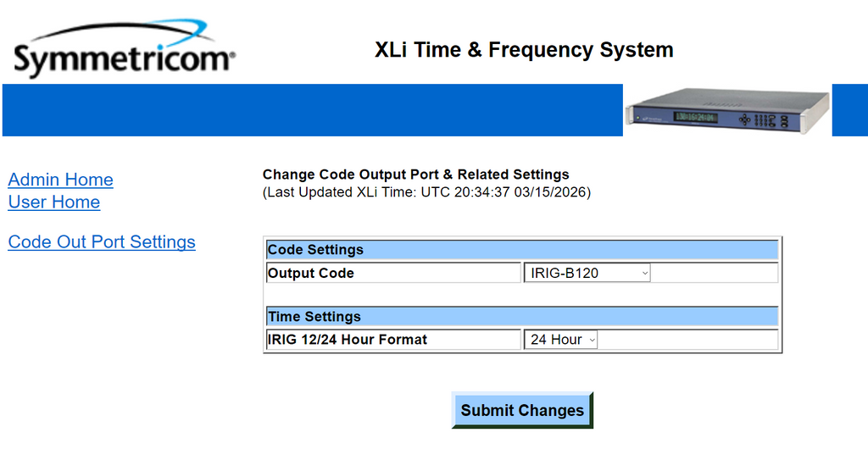Open the Output Code dropdown

587,273
